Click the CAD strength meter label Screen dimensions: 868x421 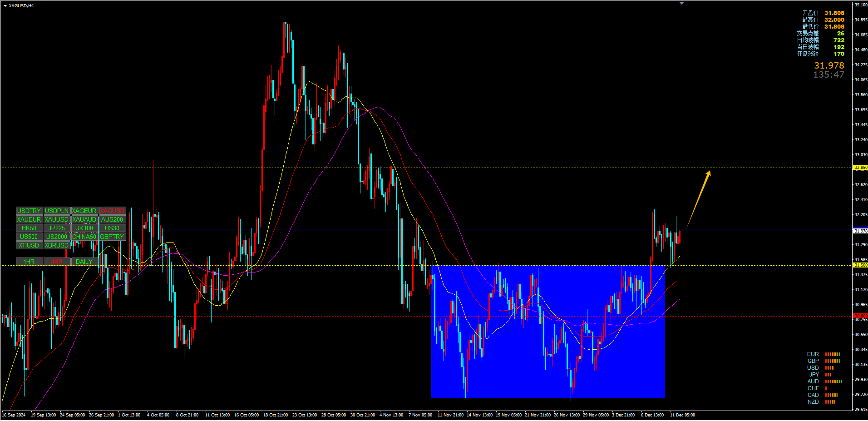pos(813,395)
